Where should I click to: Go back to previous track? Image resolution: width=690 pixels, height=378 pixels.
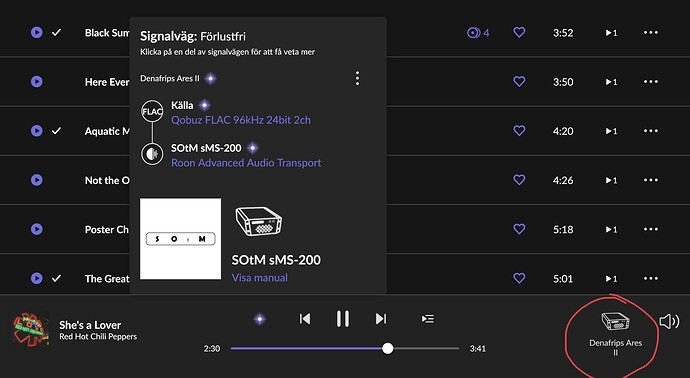(x=305, y=319)
